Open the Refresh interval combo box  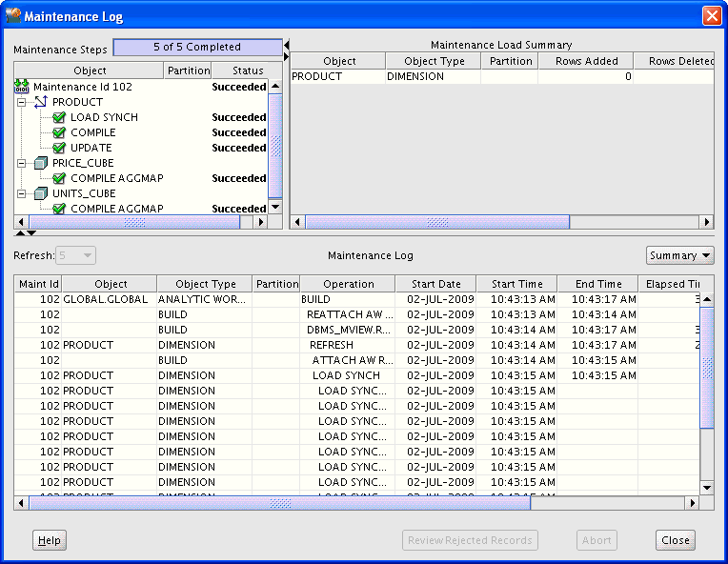point(75,255)
